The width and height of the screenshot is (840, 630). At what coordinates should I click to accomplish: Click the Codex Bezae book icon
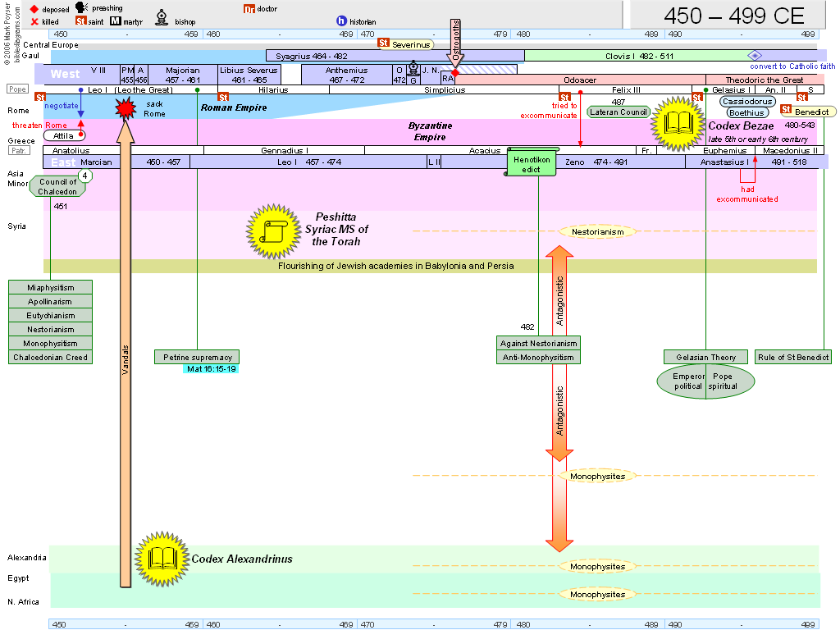click(x=678, y=123)
